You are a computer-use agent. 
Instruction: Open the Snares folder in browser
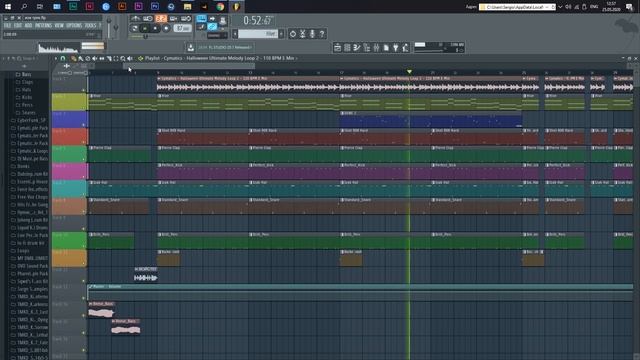tap(28, 113)
